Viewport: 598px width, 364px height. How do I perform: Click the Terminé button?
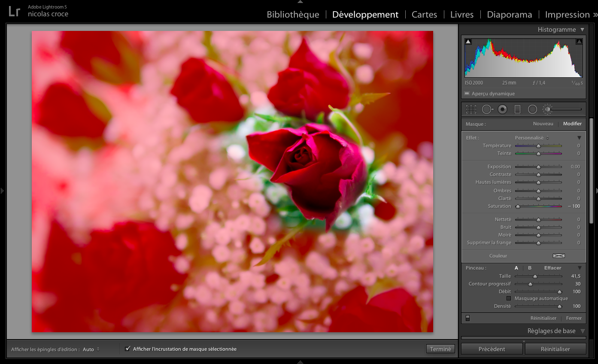[x=440, y=349]
